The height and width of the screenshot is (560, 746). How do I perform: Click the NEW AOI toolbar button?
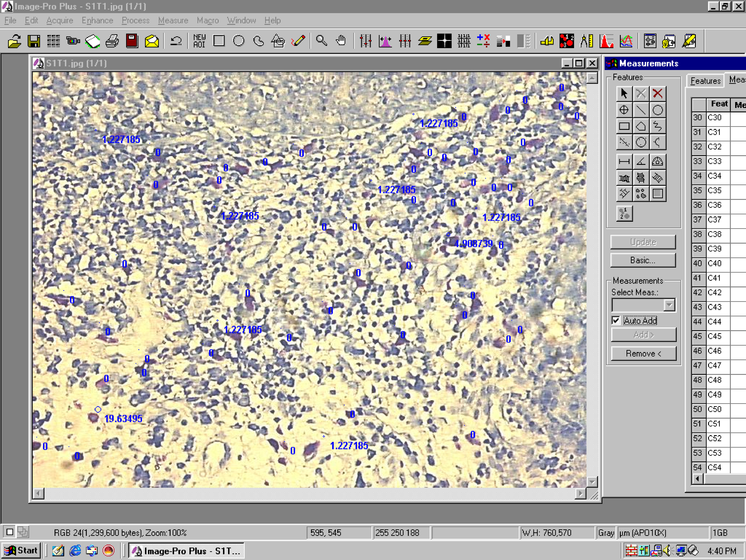(199, 41)
